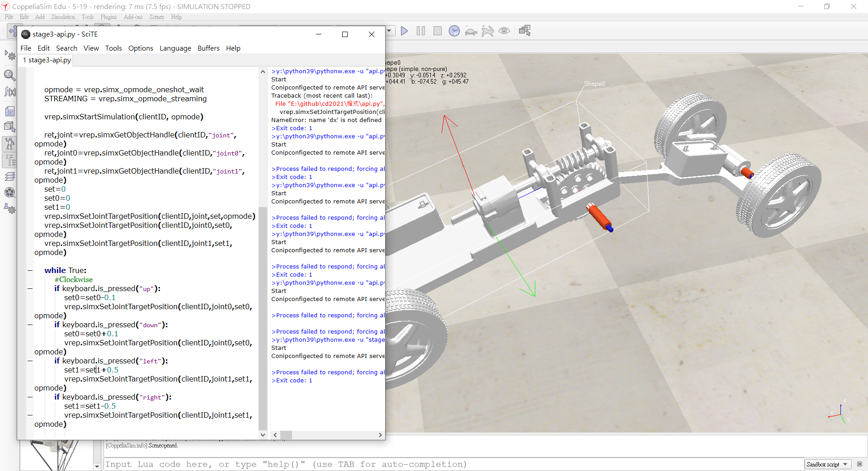
Task: Collapse the keyboard "right" if-block fold marker
Action: coord(30,397)
